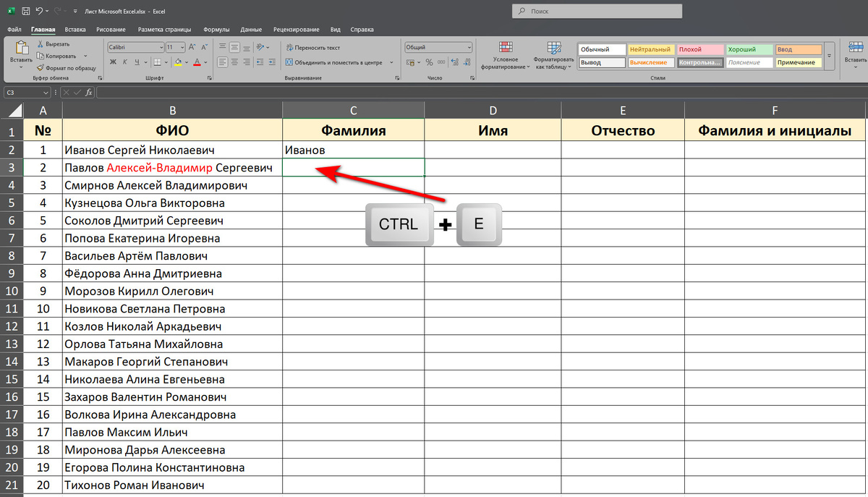Viewport: 868px width, 497px height.
Task: Select column D header
Action: point(493,110)
